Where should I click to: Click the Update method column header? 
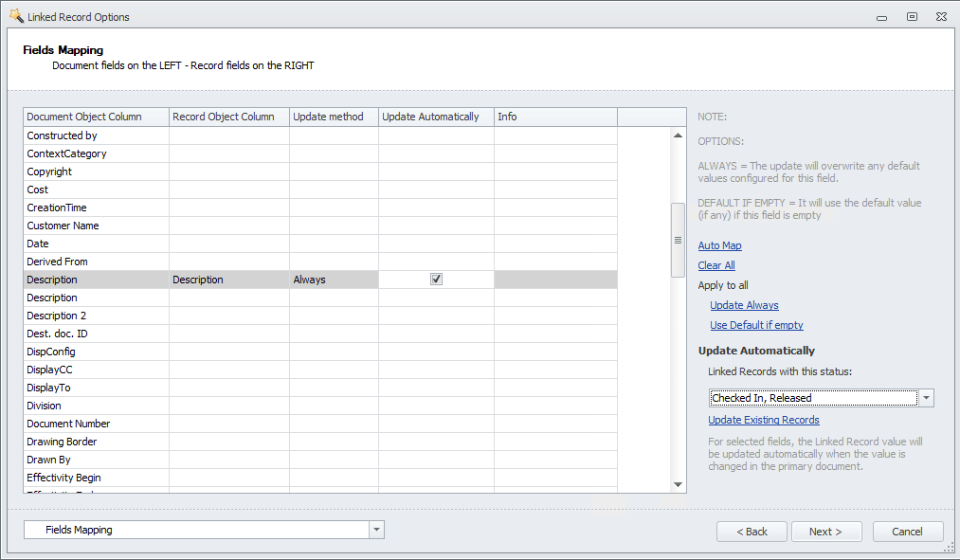coord(332,116)
